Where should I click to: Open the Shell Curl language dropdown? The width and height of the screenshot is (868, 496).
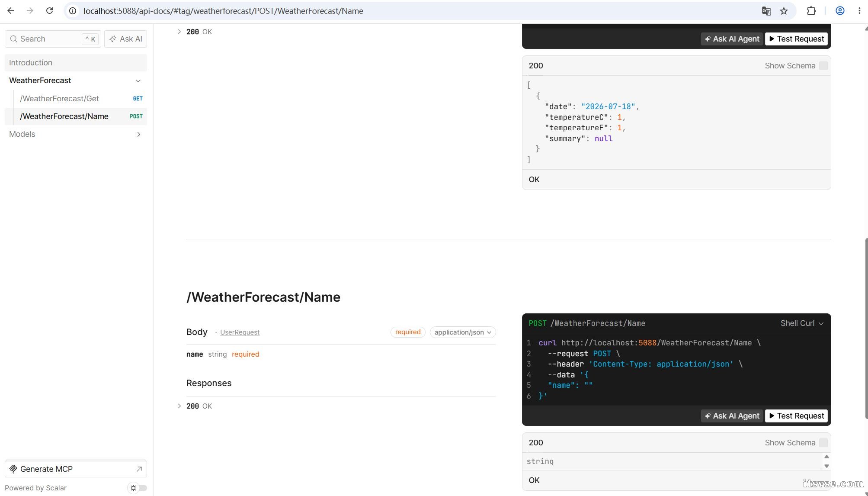point(802,323)
